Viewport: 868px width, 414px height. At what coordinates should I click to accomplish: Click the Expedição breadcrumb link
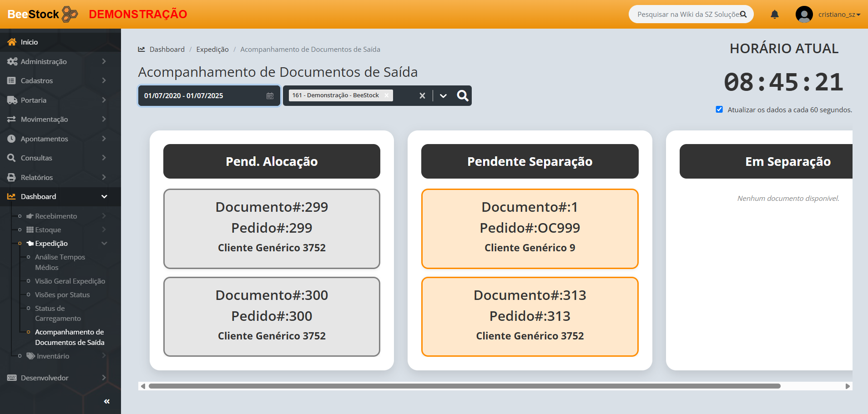point(212,50)
